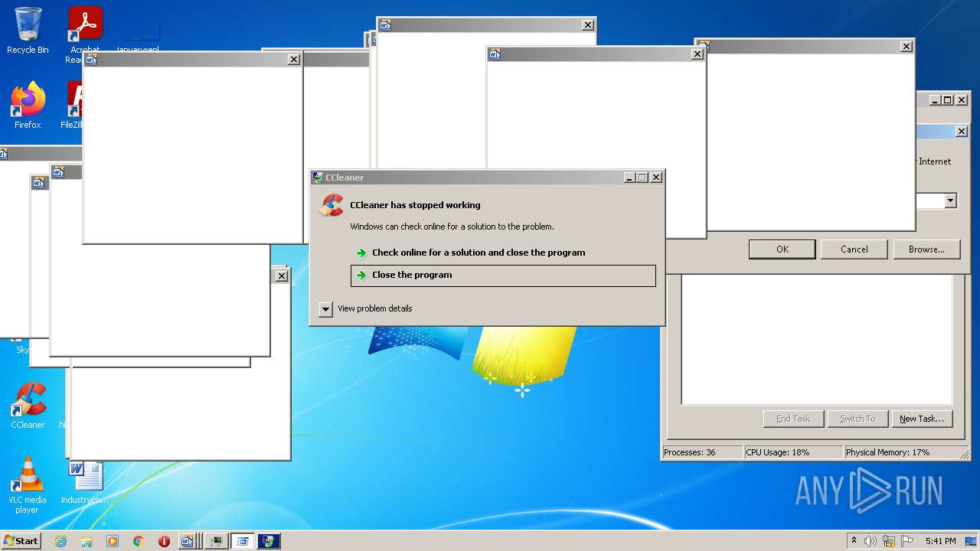The height and width of the screenshot is (551, 980).
Task: Click OK in the Run dialog
Action: [x=782, y=249]
